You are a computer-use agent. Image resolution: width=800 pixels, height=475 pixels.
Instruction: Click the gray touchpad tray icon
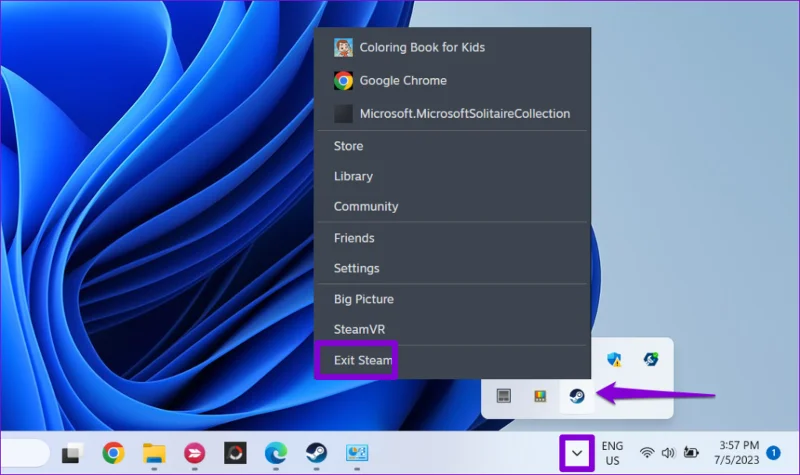[504, 396]
